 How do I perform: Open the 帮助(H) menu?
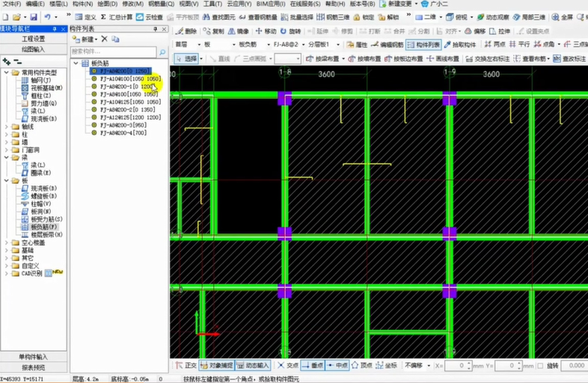(x=335, y=4)
